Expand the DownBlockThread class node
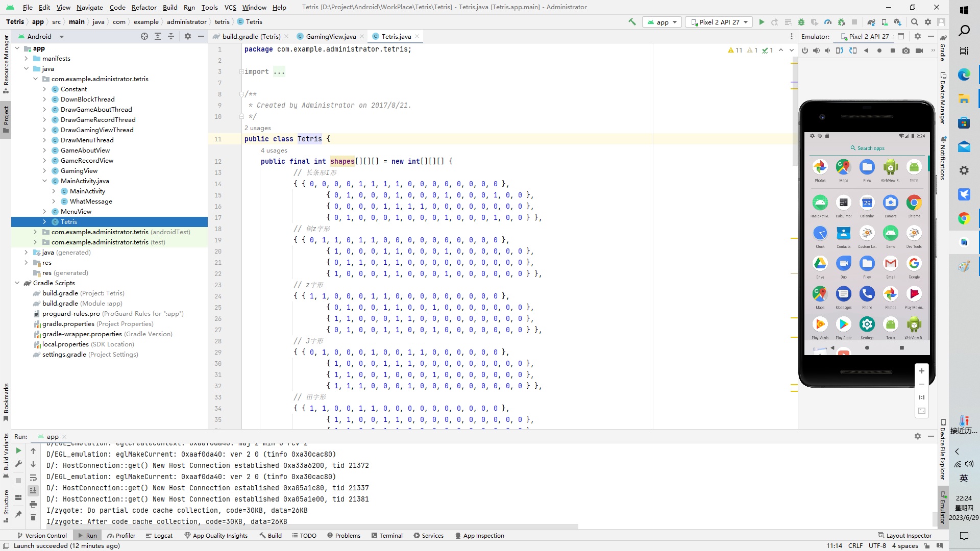980x551 pixels. click(x=44, y=99)
